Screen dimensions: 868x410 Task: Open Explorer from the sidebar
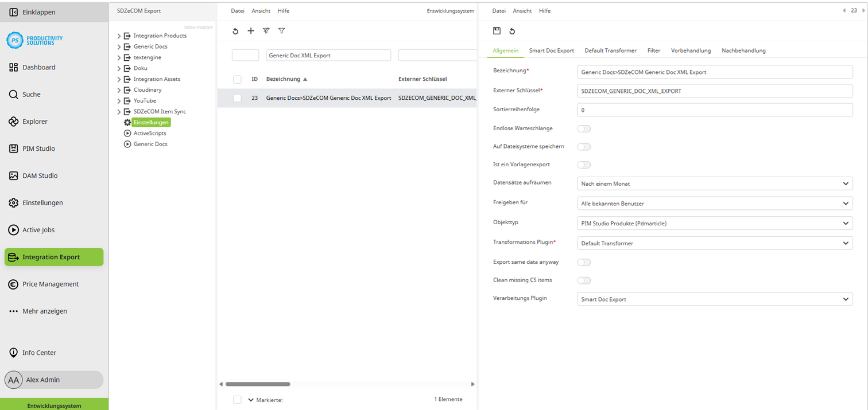(34, 121)
